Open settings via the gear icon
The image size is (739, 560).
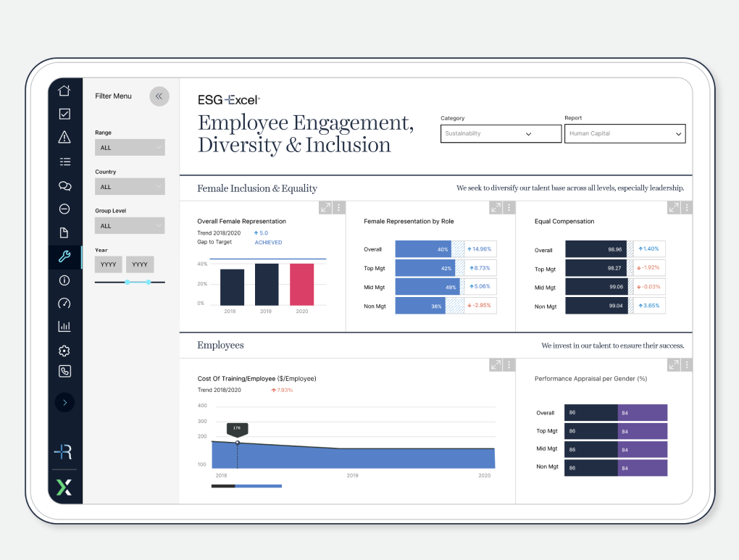[64, 351]
